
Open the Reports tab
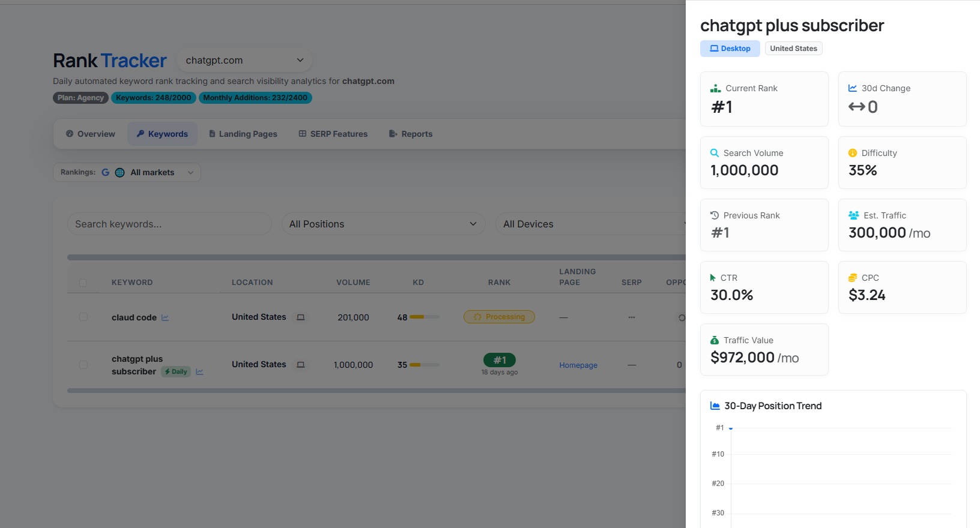pos(411,134)
